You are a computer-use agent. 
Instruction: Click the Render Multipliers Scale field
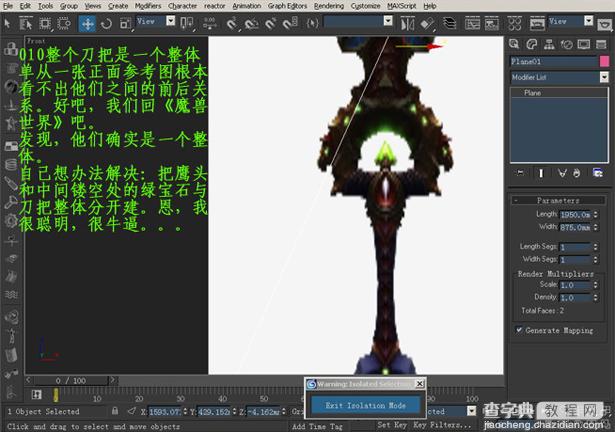point(575,285)
